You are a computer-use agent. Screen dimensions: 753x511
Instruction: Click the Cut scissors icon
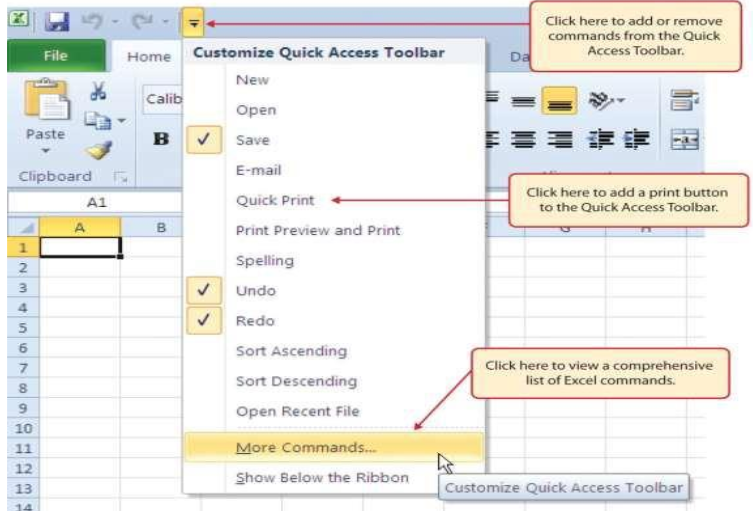98,90
